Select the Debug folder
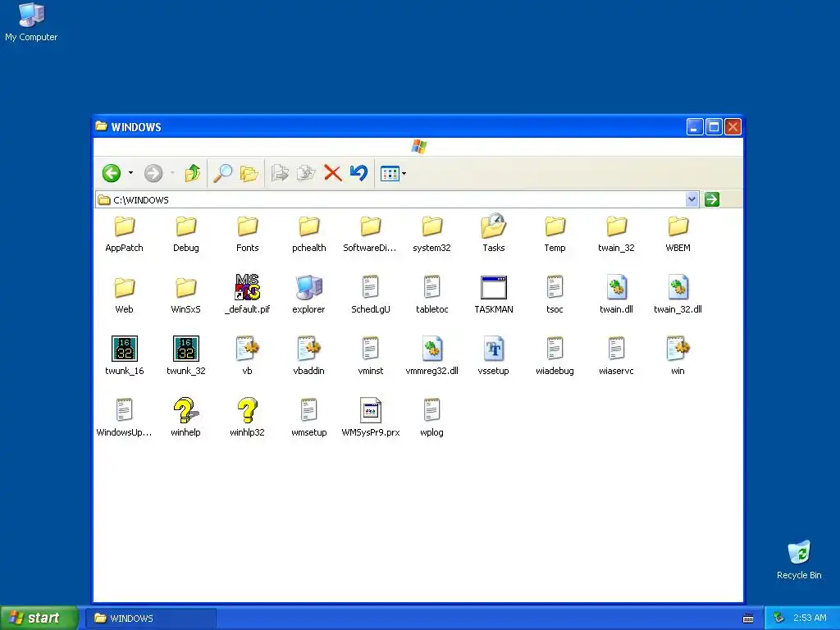The image size is (840, 630). tap(186, 234)
